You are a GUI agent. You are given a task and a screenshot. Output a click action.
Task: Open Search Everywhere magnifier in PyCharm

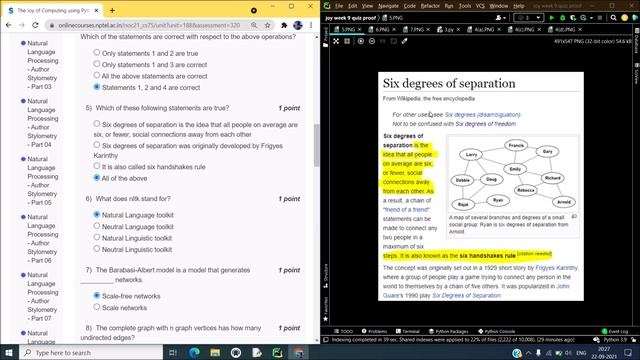click(x=613, y=18)
